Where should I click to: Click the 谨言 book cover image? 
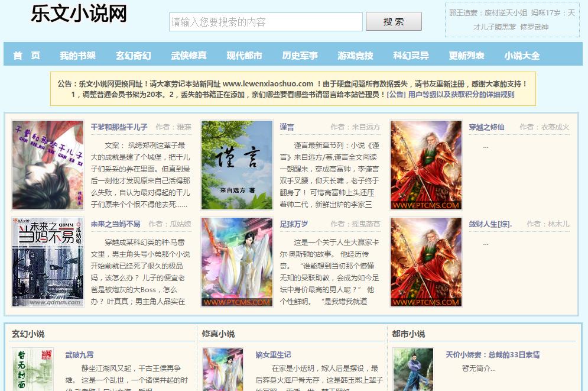(236, 164)
